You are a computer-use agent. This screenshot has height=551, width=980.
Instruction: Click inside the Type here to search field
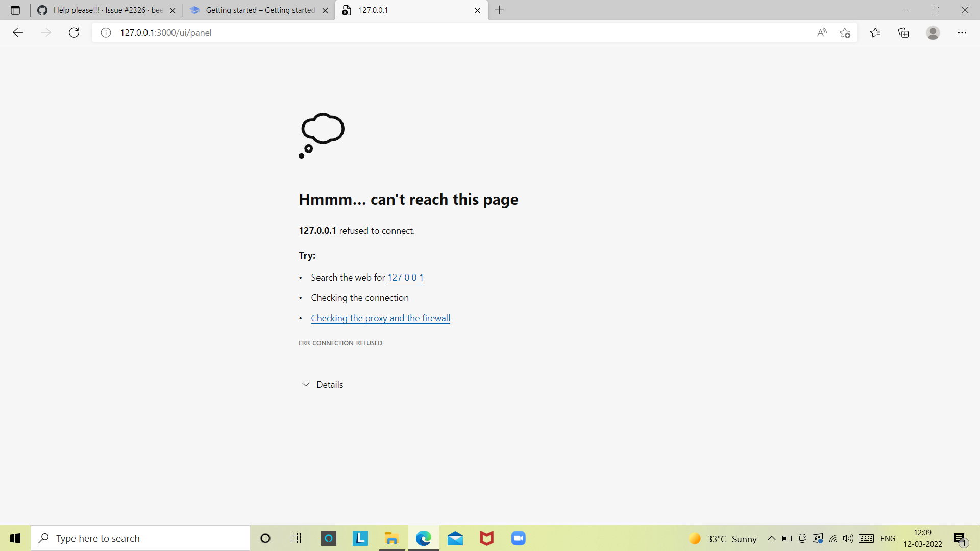(x=140, y=538)
